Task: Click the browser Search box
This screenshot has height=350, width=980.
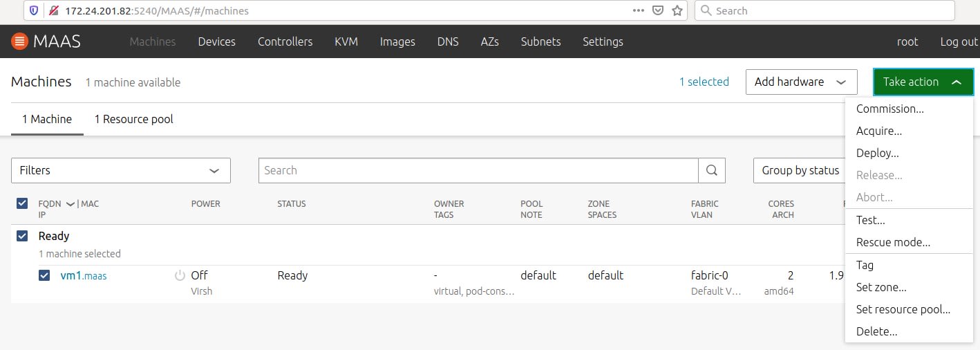Action: click(824, 11)
